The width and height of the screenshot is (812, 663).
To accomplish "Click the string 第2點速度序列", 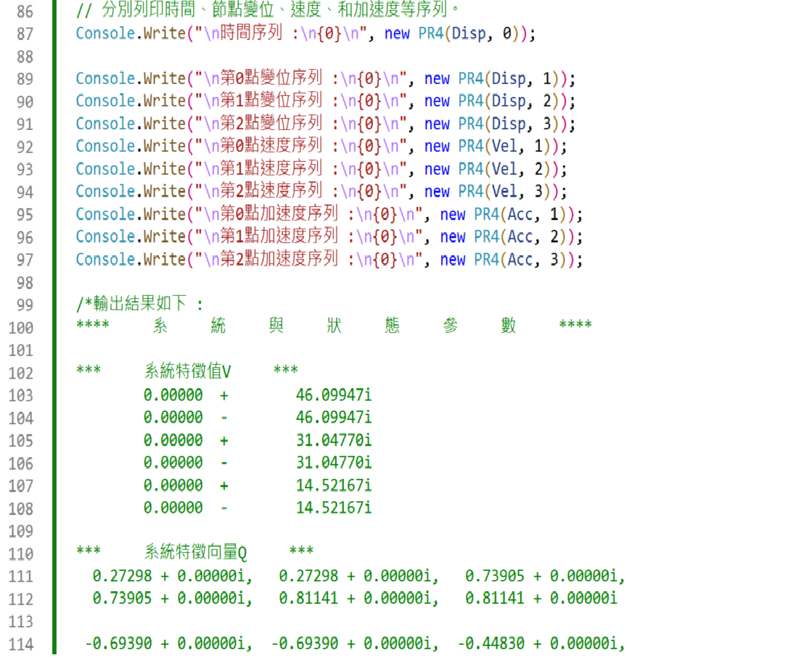I will coord(271,191).
